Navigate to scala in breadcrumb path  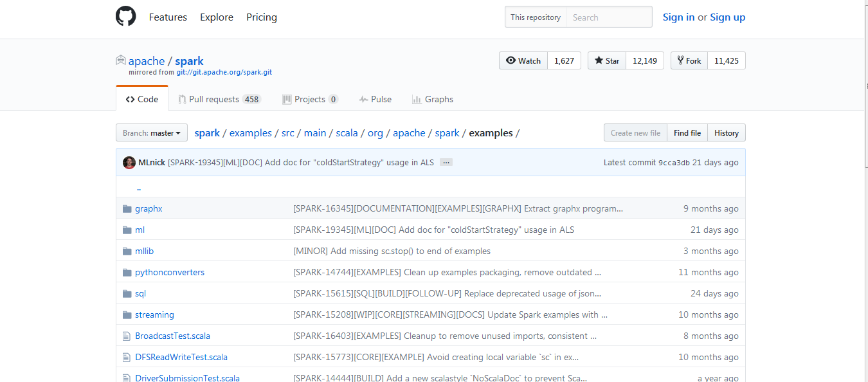click(347, 133)
